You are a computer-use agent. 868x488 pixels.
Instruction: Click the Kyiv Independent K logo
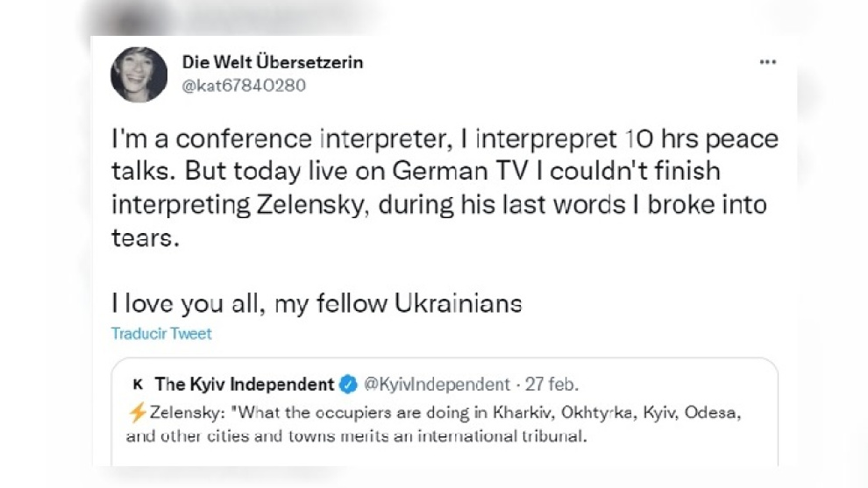(137, 384)
